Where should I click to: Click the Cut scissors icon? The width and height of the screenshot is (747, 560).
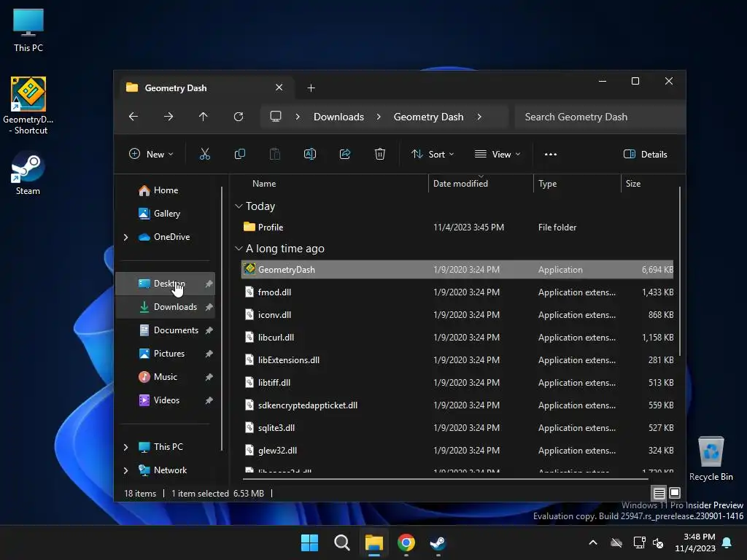204,154
